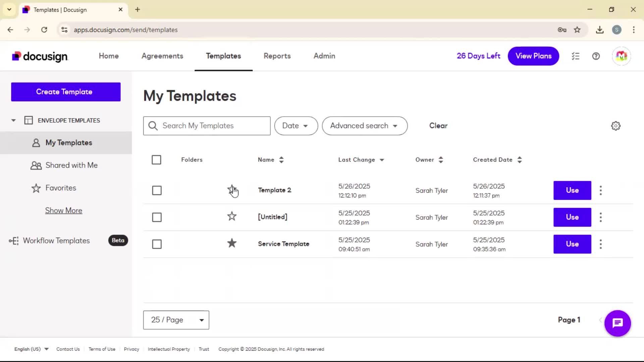
Task: Clear the search filters
Action: (x=438, y=126)
